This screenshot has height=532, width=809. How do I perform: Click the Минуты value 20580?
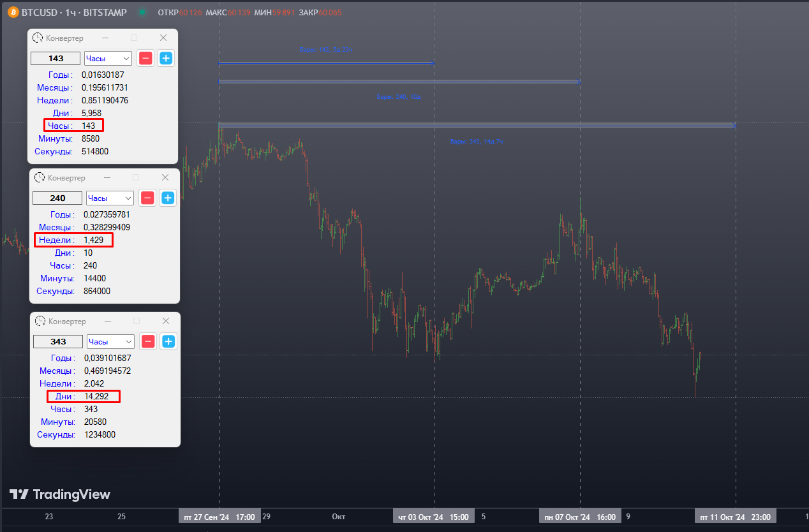coord(95,422)
